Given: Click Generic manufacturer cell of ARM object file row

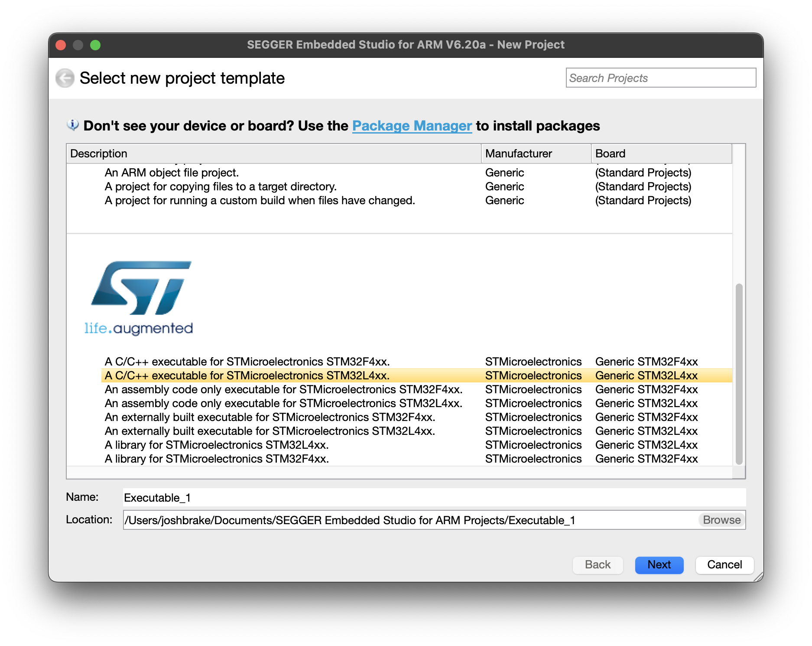Looking at the screenshot, I should click(x=504, y=173).
